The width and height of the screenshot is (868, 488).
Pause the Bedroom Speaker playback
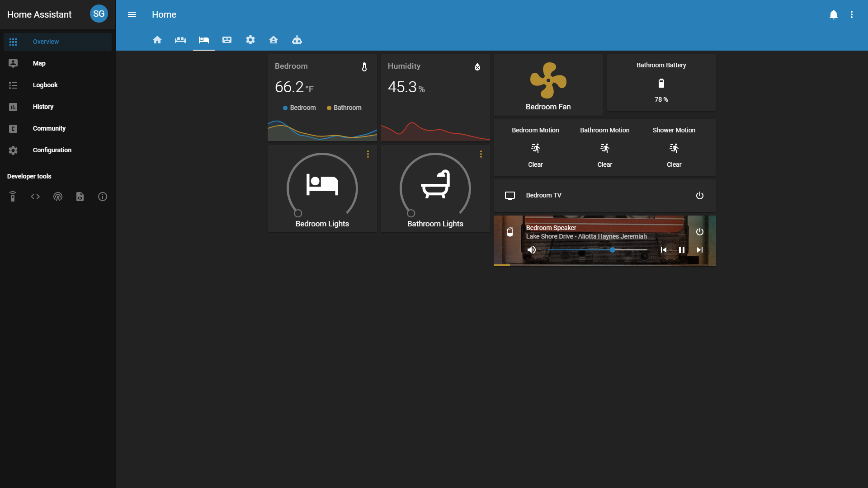pos(682,250)
